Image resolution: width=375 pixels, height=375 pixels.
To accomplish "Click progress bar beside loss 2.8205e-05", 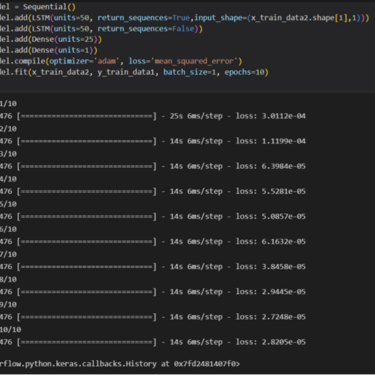I will pyautogui.click(x=87, y=342).
